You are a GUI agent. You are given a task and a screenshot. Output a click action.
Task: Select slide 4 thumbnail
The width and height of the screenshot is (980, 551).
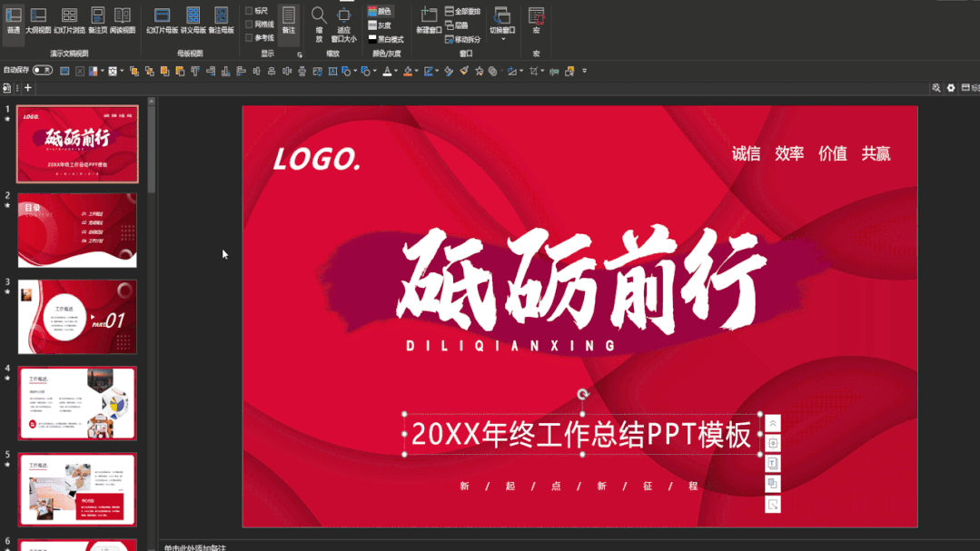[x=77, y=403]
